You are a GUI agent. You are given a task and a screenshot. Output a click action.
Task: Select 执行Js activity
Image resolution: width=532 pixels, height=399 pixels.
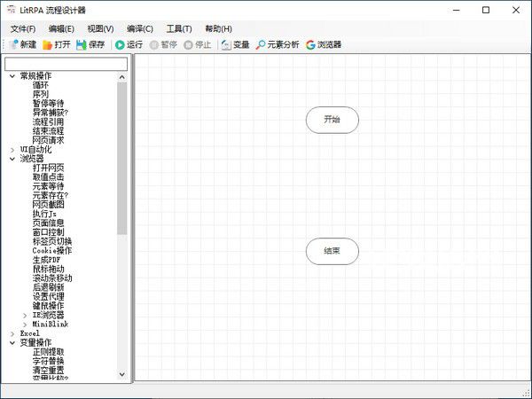(x=44, y=214)
